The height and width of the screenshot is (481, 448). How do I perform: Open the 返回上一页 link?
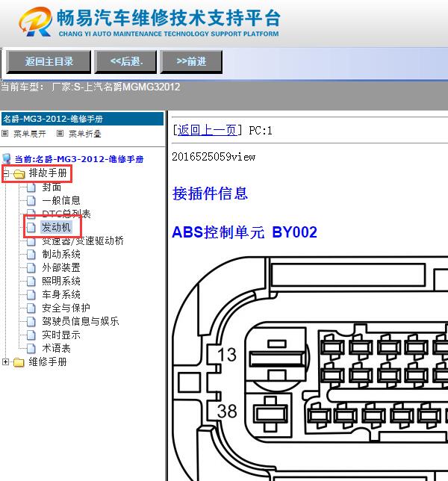pos(207,131)
